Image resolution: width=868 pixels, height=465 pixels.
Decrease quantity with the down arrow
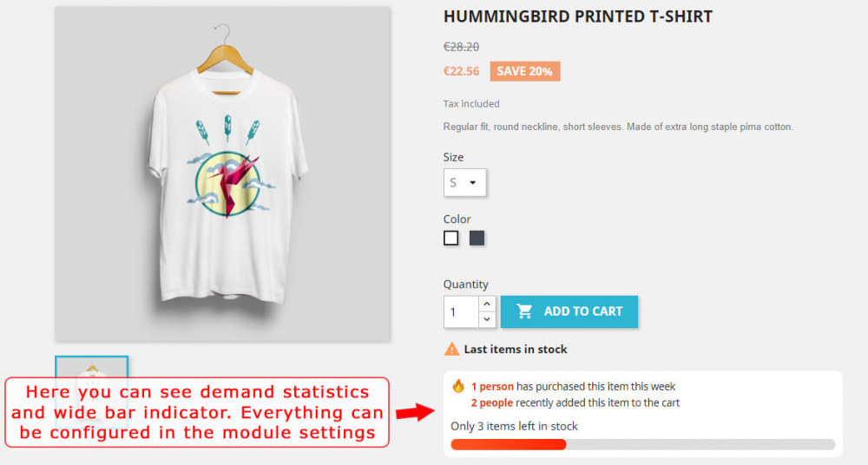[x=487, y=319]
